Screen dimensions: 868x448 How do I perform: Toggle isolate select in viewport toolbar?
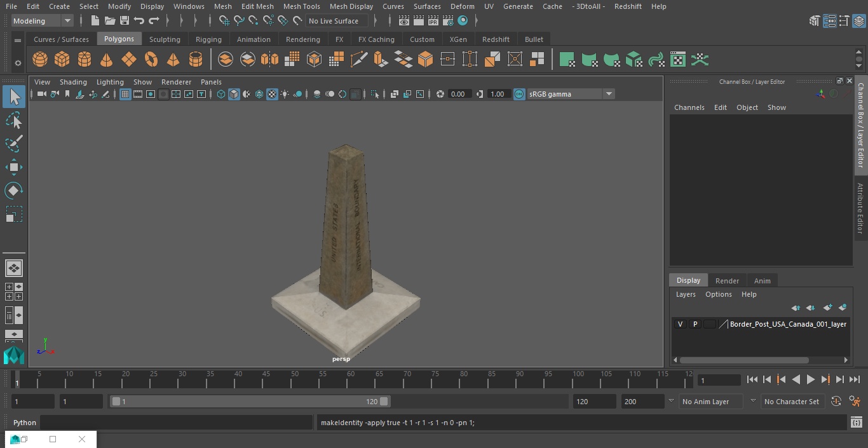coord(375,94)
